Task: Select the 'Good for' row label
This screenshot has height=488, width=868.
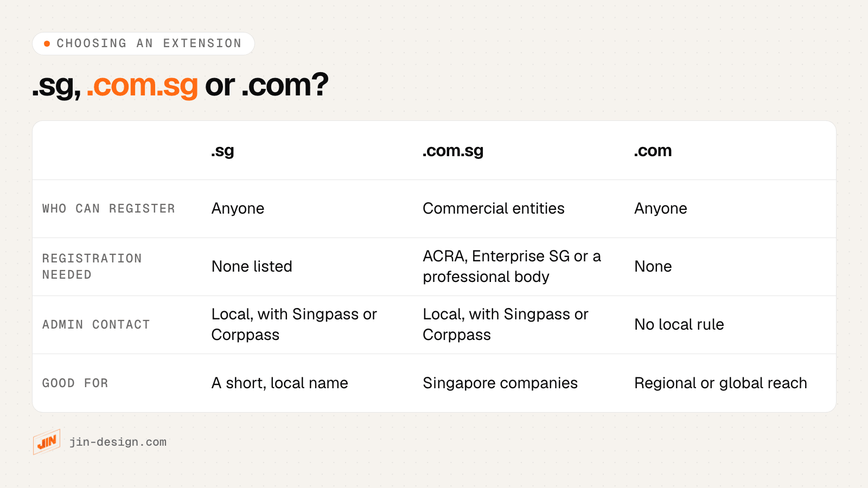Action: pyautogui.click(x=75, y=383)
